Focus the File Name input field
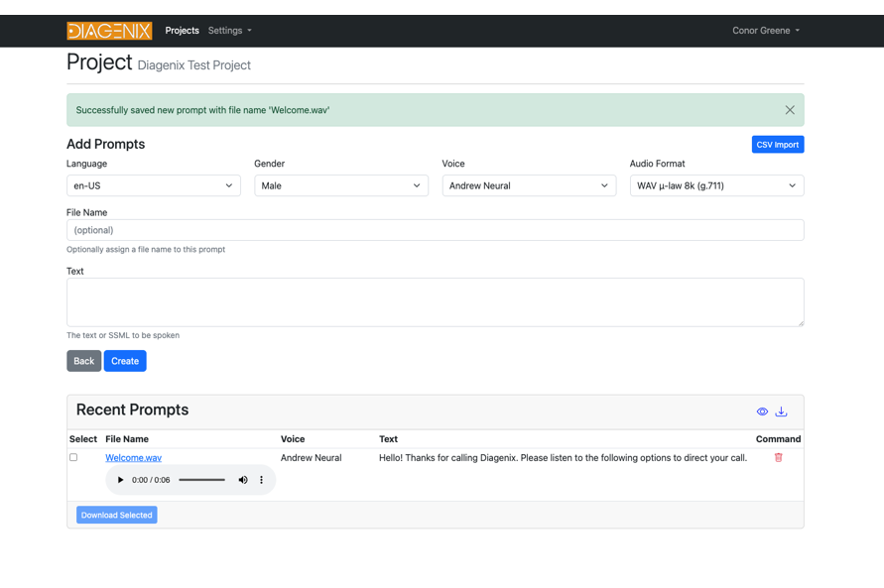 point(436,230)
